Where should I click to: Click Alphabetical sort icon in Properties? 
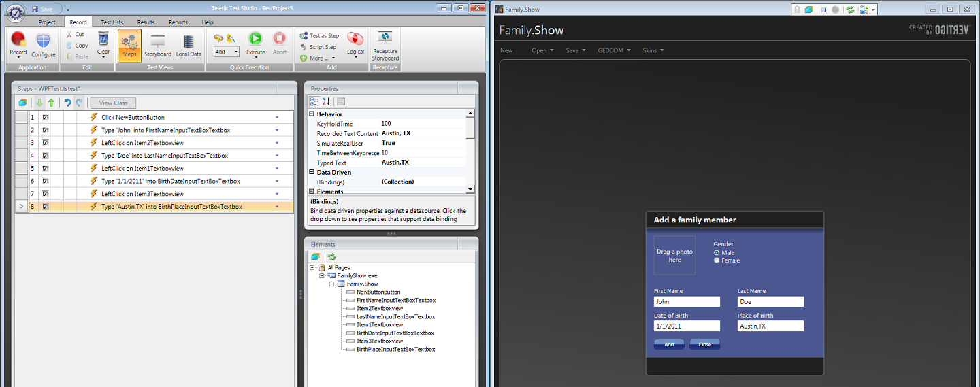pyautogui.click(x=325, y=101)
